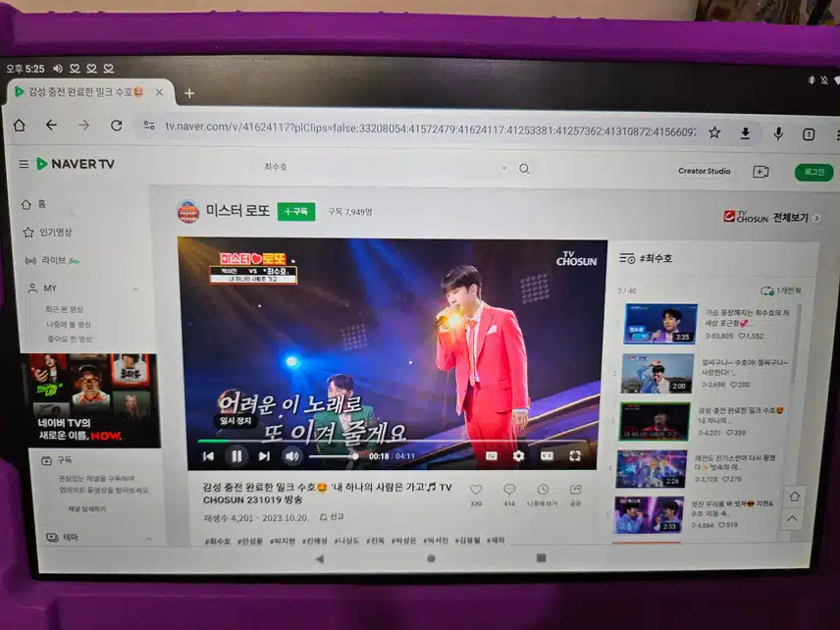Click the floating home icon above the up arrow
The height and width of the screenshot is (630, 840).
click(x=794, y=497)
